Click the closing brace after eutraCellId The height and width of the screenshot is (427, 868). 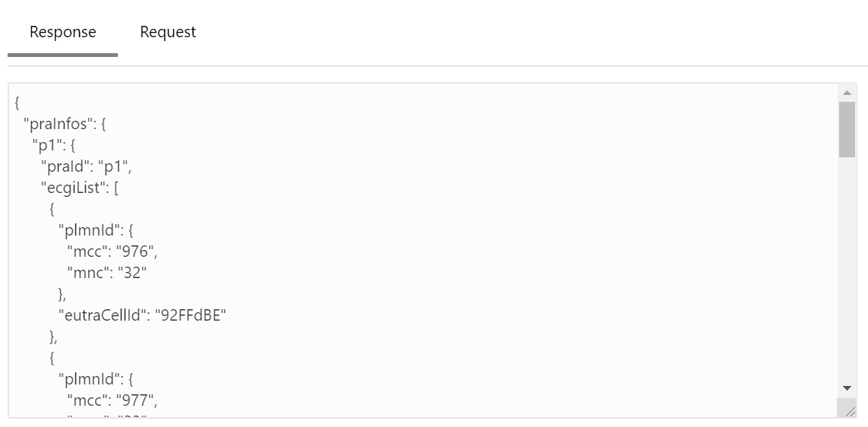pos(53,336)
